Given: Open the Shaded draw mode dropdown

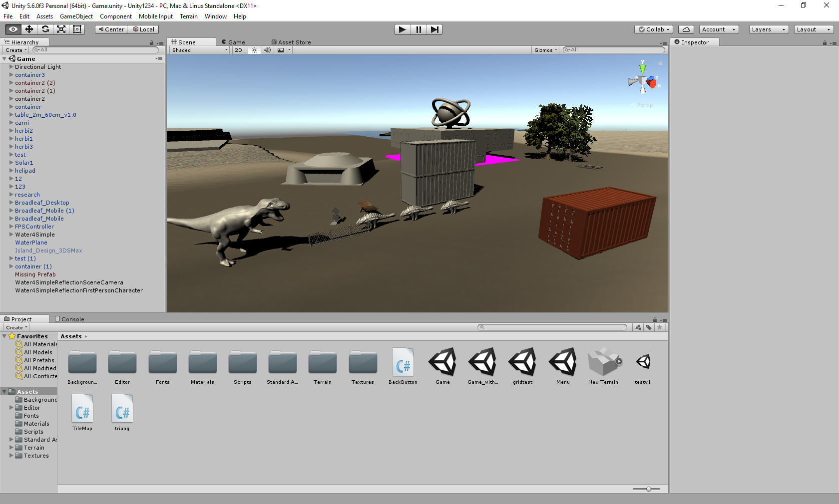Looking at the screenshot, I should coord(199,50).
